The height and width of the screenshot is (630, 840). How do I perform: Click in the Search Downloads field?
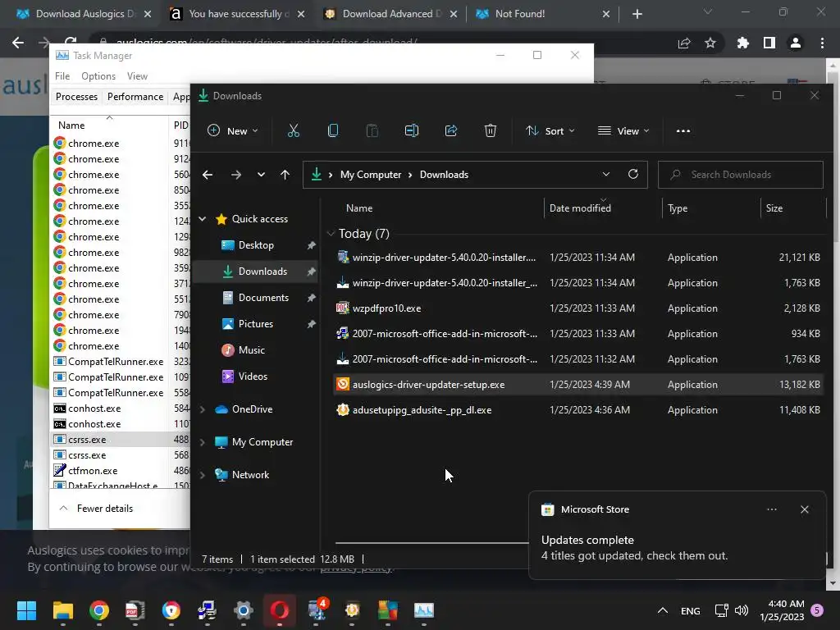pyautogui.click(x=741, y=175)
